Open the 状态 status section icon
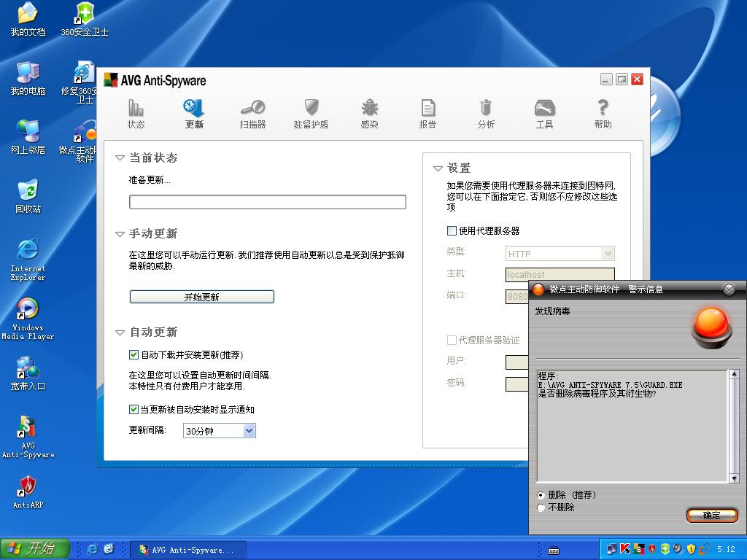Screen dimensions: 747x560 click(x=136, y=113)
